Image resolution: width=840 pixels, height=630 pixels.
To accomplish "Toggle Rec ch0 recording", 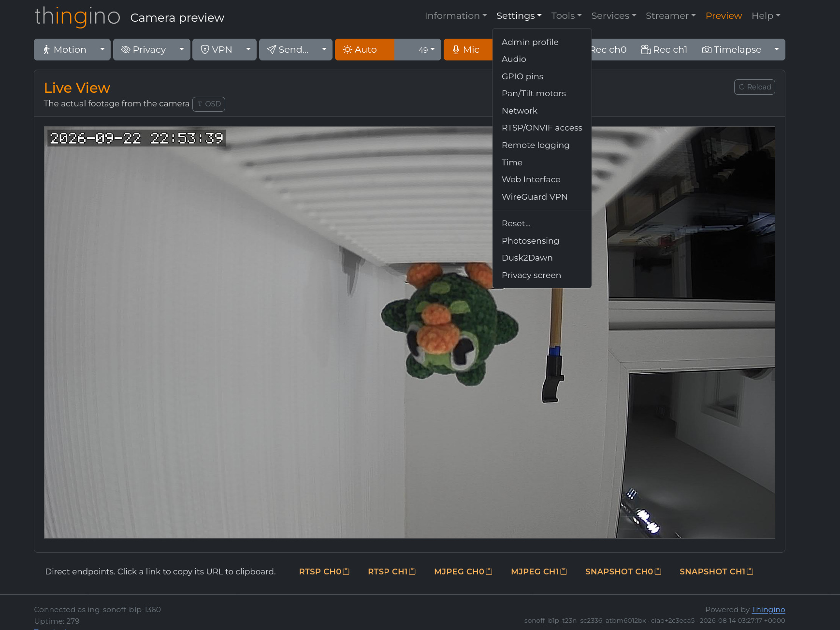I will click(609, 50).
